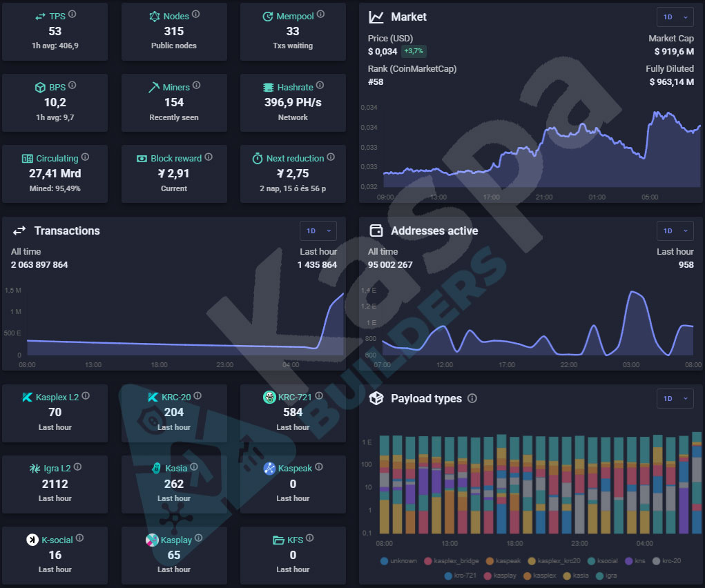Open the Kasia label link
The height and width of the screenshot is (588, 705).
176,469
